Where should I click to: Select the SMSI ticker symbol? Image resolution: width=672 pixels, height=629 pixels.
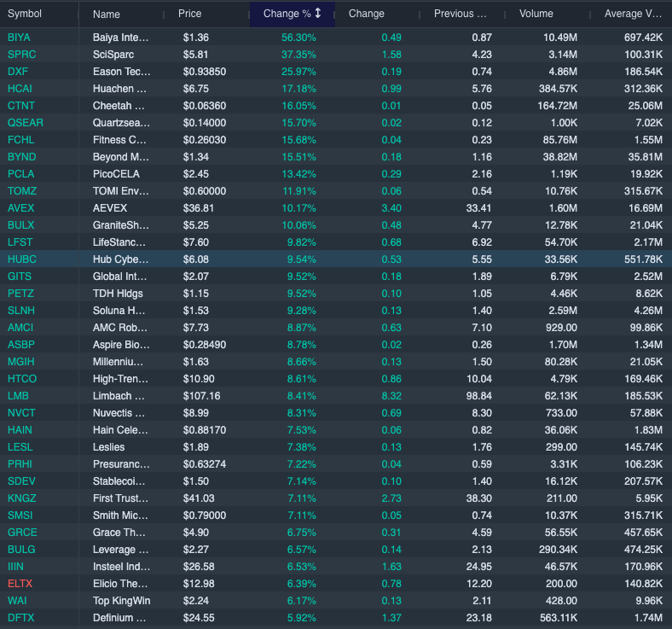(x=20, y=515)
